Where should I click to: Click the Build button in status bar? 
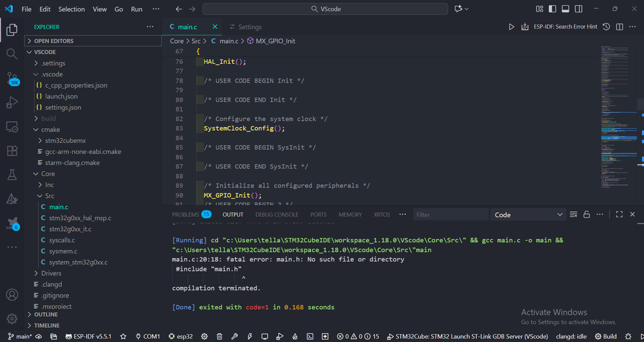click(605, 336)
